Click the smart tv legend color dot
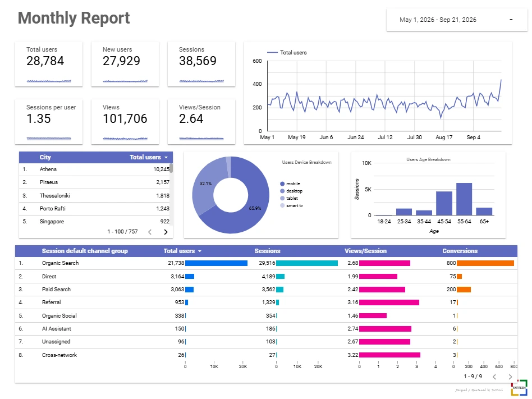The width and height of the screenshot is (532, 399). click(x=282, y=205)
